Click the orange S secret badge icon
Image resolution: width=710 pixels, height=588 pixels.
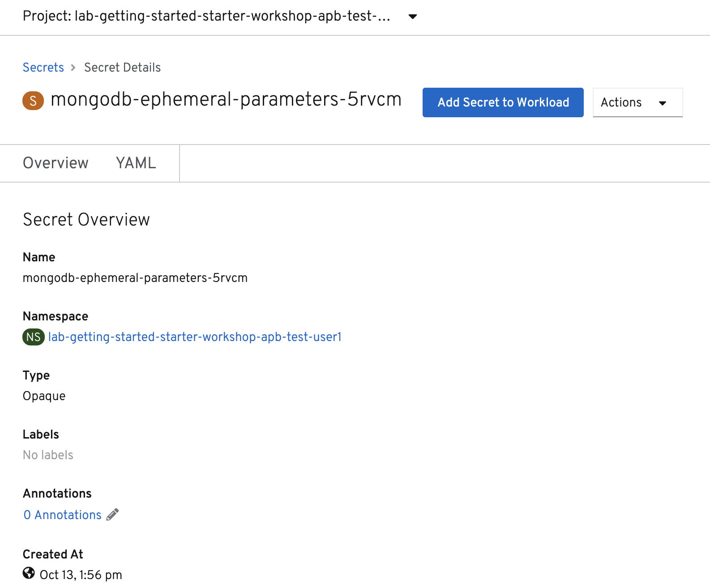[33, 101]
